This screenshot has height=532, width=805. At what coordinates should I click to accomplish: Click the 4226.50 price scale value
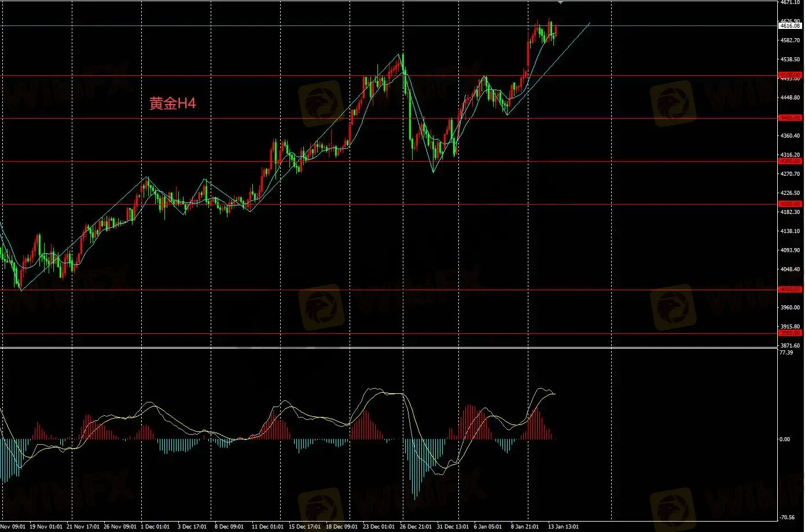click(x=789, y=193)
